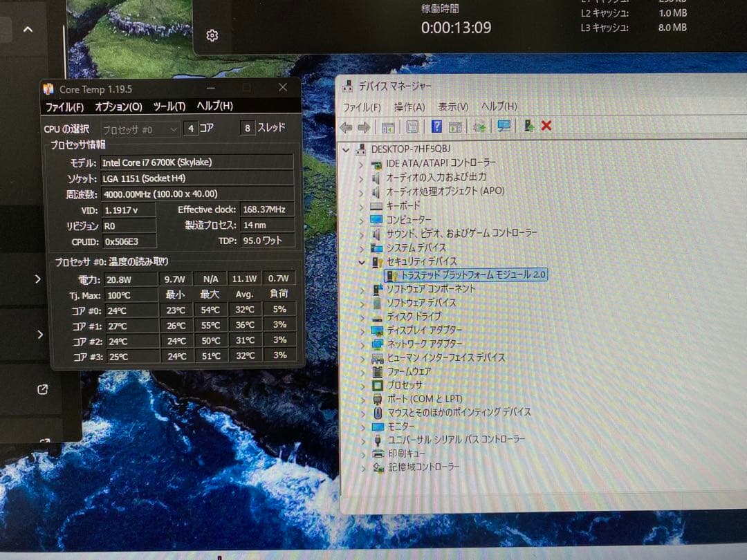
Task: Select トラステッド プラットフォーム モジュール 2.0
Action: pyautogui.click(x=465, y=274)
